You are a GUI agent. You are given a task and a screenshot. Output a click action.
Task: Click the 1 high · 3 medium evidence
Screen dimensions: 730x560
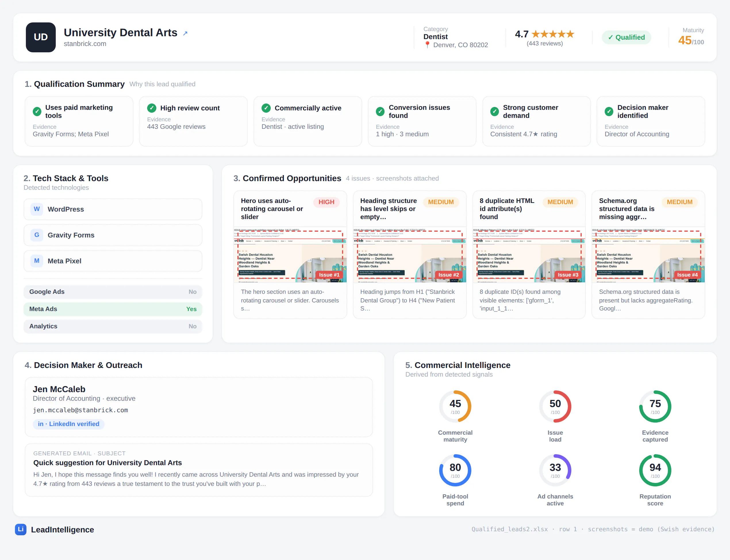[402, 134]
